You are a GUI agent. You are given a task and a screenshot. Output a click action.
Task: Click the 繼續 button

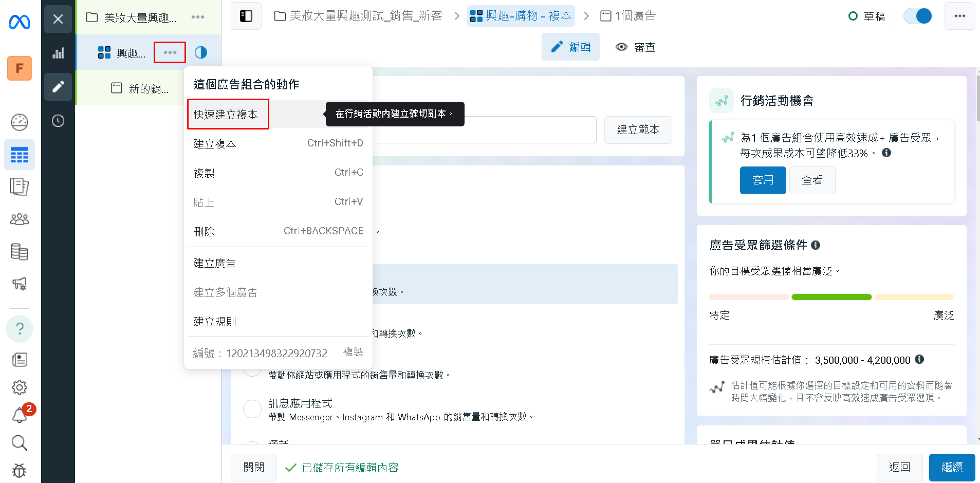click(x=952, y=467)
